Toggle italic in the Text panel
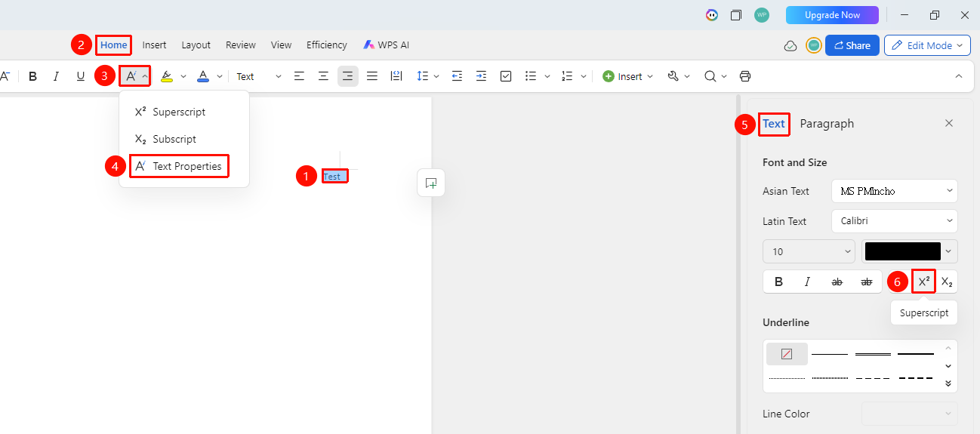This screenshot has height=434, width=980. [x=807, y=282]
